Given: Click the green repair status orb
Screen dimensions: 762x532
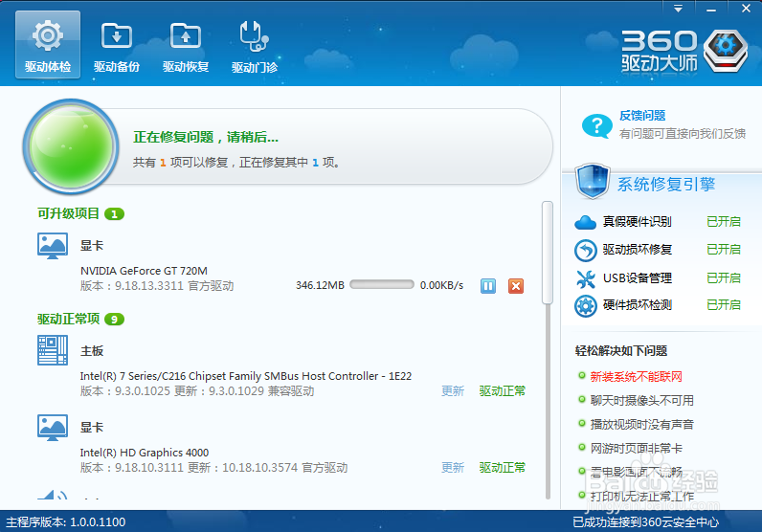Looking at the screenshot, I should click(71, 146).
